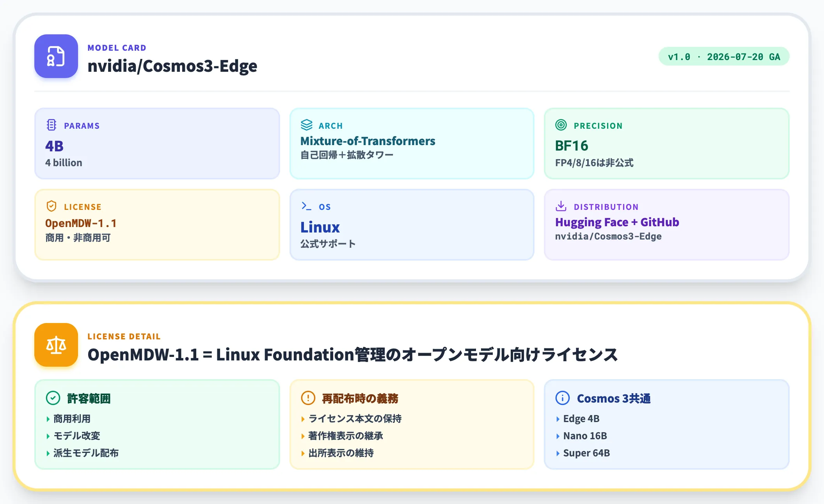
Task: Click the ARCH layers stack icon
Action: [x=307, y=125]
